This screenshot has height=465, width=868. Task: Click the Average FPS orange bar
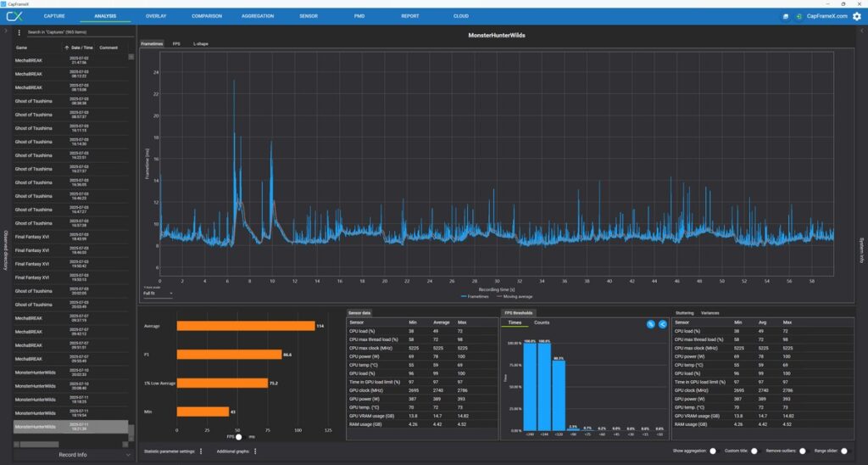[246, 326]
